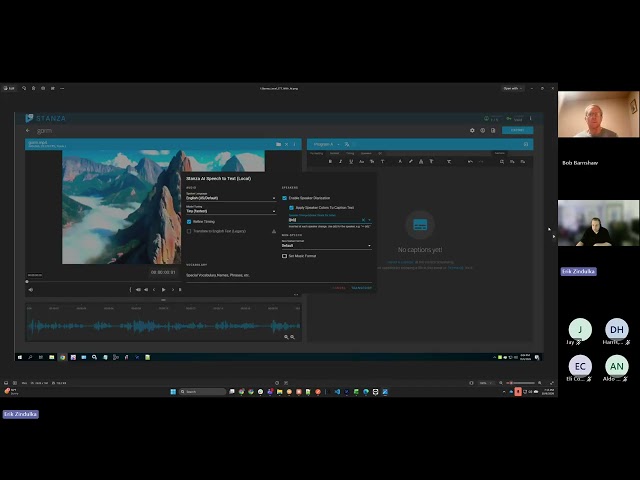Click the vocabulary names and phrases field
Screen dimensions: 640x480
(279, 276)
